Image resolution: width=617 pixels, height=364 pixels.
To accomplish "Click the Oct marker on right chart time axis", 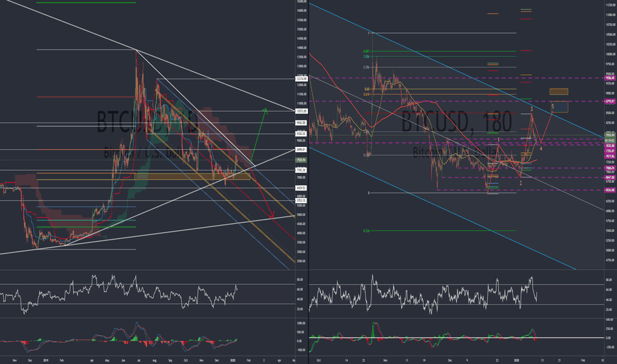I will point(318,360).
